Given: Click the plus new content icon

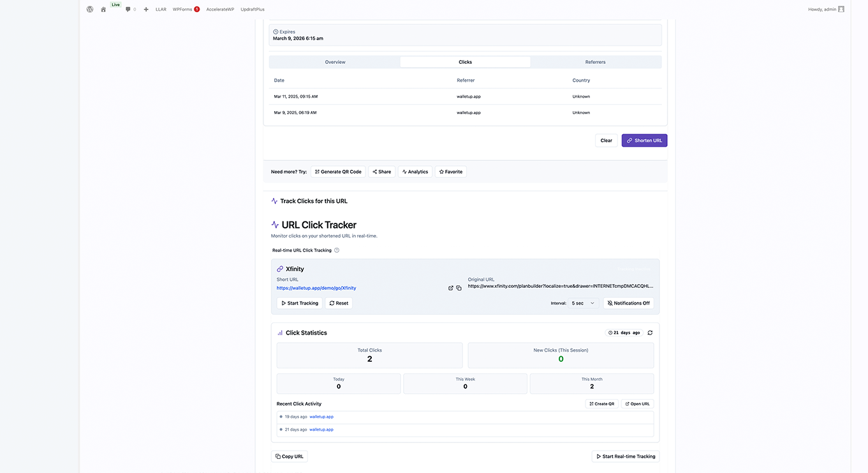Looking at the screenshot, I should tap(146, 10).
